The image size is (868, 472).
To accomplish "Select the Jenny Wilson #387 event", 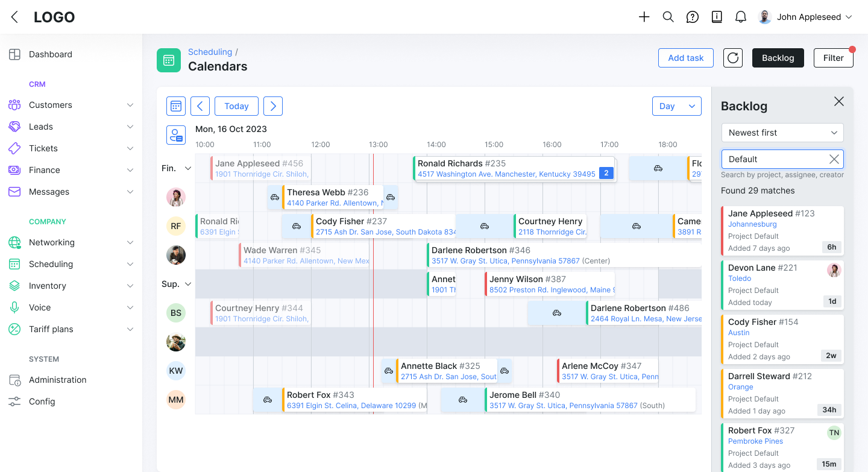I will pyautogui.click(x=542, y=283).
